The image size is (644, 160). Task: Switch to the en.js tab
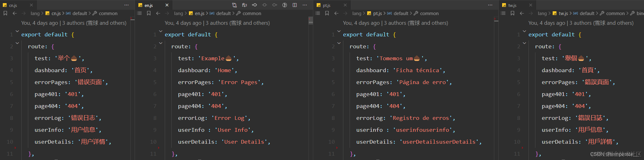pyautogui.click(x=154, y=5)
